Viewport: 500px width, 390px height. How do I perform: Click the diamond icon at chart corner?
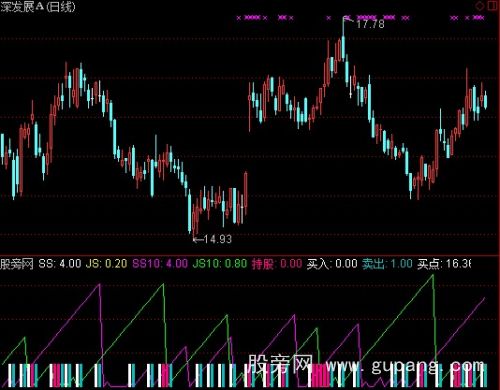pos(480,6)
